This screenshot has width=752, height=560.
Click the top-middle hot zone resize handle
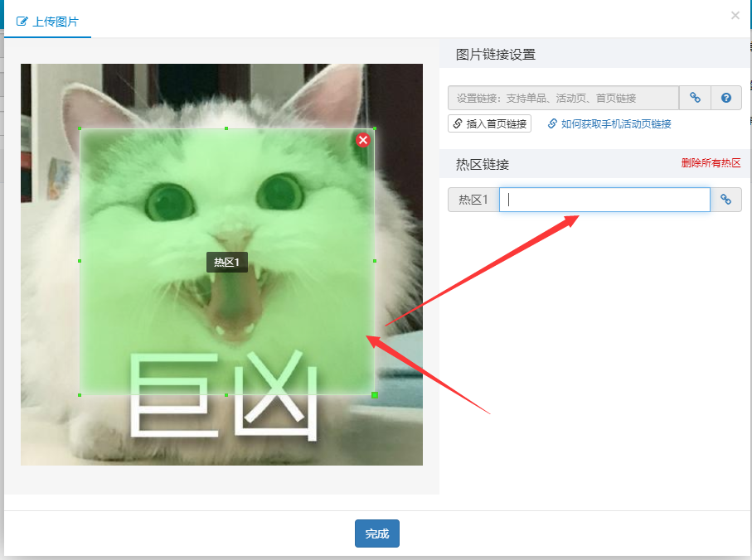227,128
